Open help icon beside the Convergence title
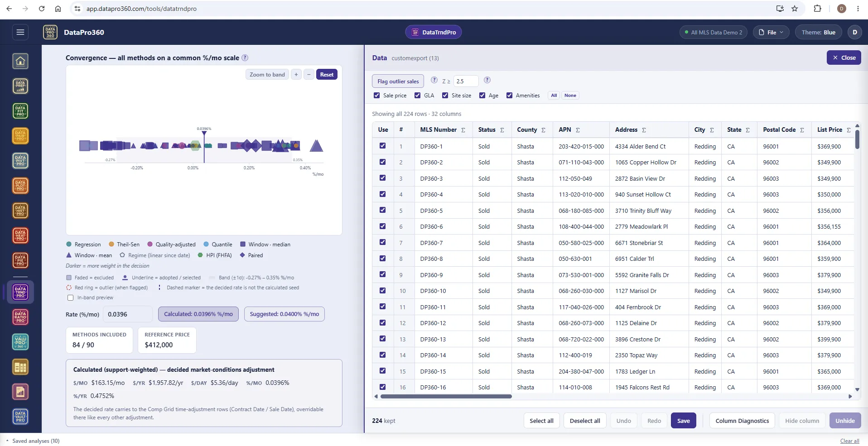 pyautogui.click(x=245, y=58)
